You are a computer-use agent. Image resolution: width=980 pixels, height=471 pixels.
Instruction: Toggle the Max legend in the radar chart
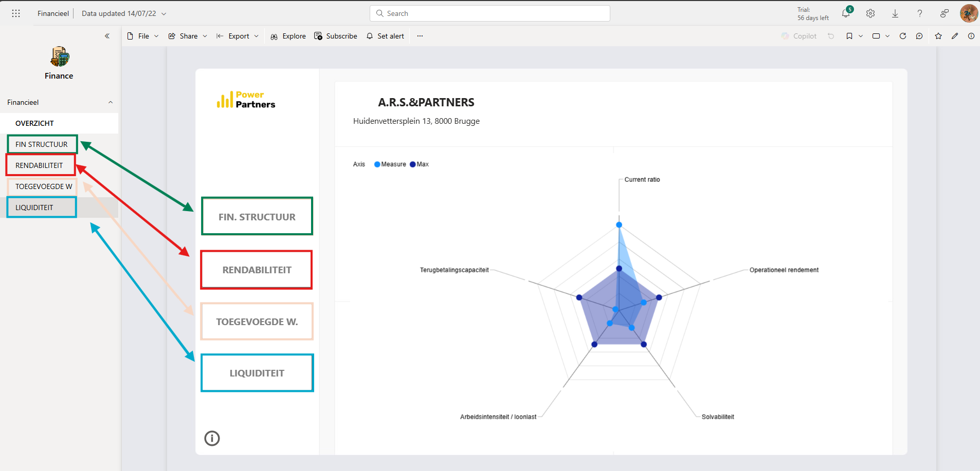(x=419, y=164)
